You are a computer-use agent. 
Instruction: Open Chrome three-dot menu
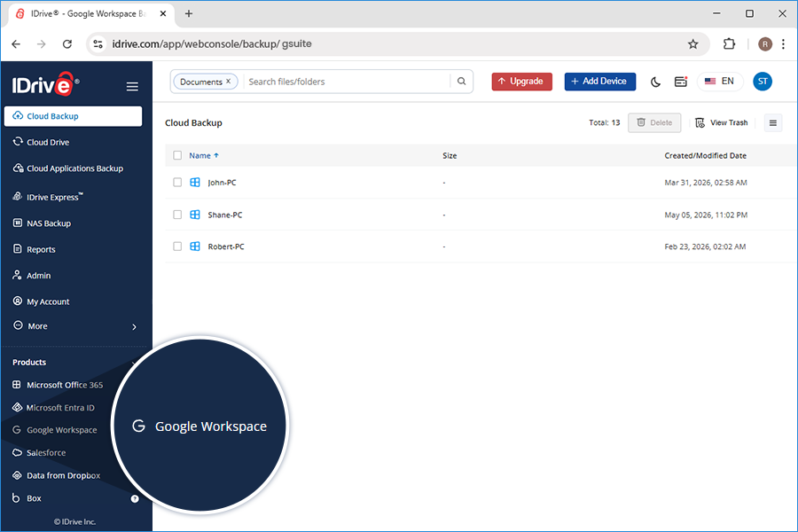[x=783, y=44]
